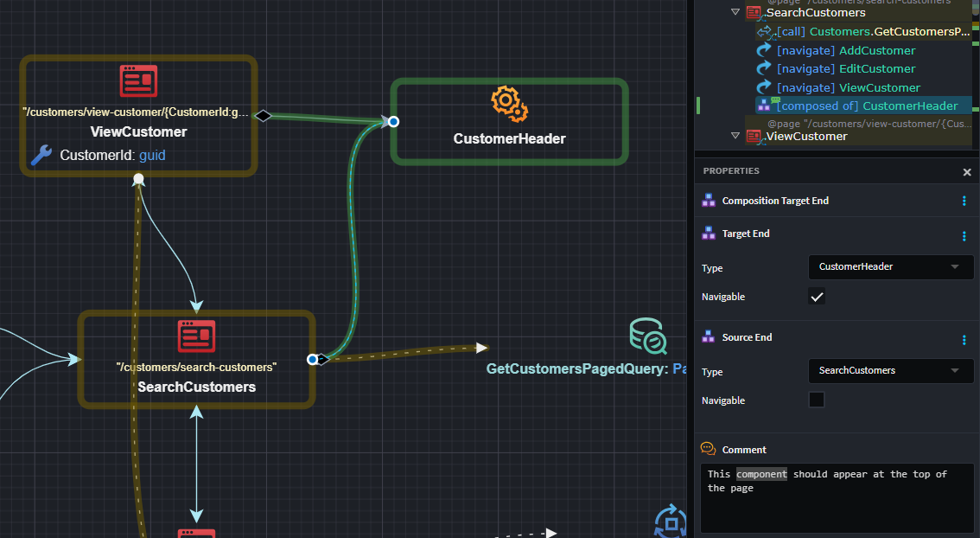Click the Composition Target End header icon
The image size is (980, 538).
(x=709, y=200)
